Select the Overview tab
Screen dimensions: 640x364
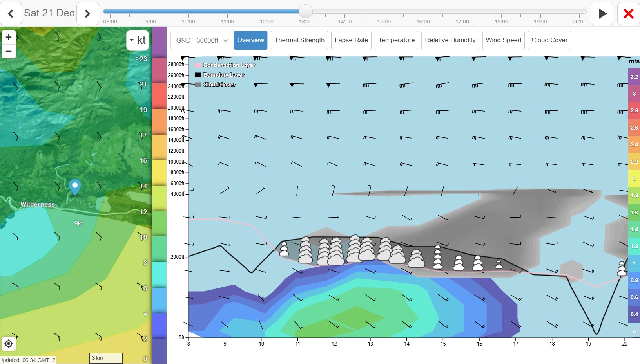250,40
